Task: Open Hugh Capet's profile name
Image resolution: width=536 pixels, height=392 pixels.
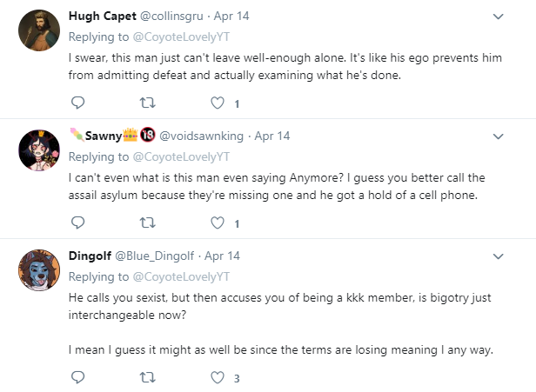Action: point(102,16)
